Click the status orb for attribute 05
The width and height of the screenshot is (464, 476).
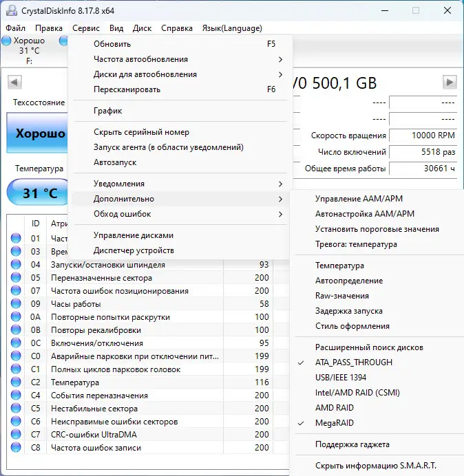pyautogui.click(x=16, y=278)
